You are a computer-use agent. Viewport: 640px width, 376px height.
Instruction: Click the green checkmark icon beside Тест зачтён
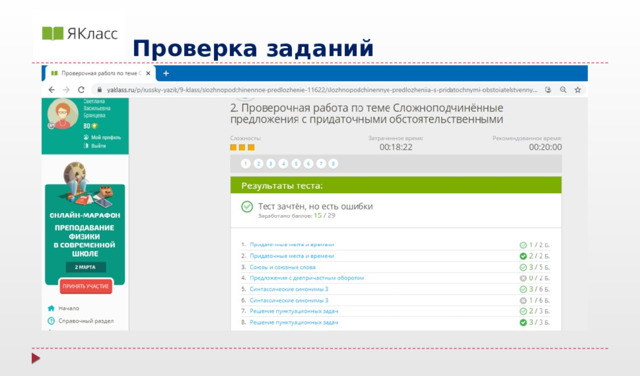(247, 207)
